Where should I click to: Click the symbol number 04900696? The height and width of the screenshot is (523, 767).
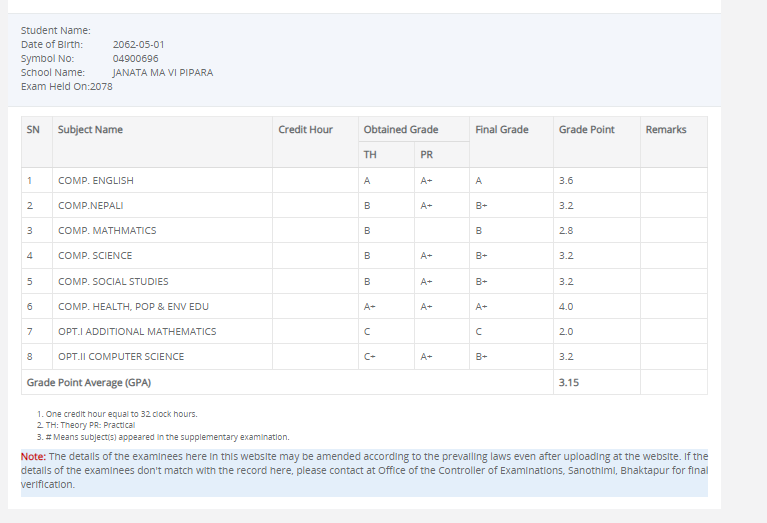point(135,58)
